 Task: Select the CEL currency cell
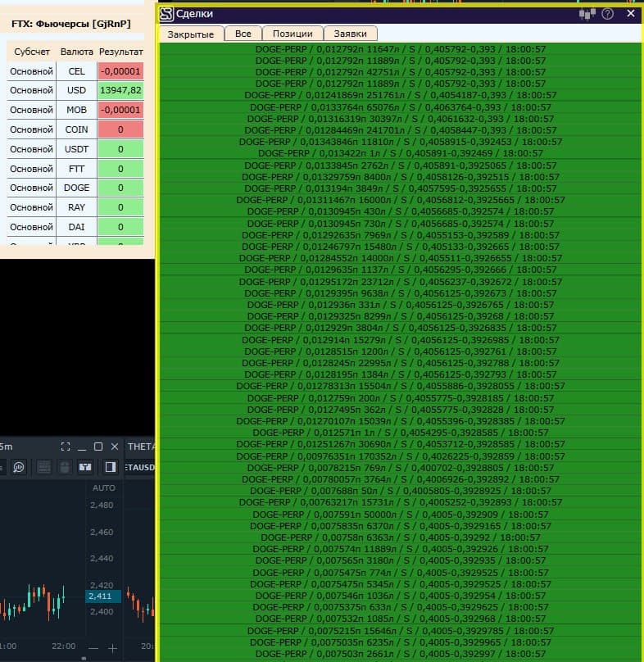[76, 71]
